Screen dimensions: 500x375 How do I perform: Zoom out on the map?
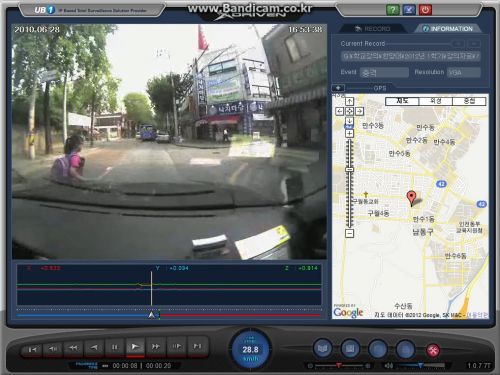[x=349, y=233]
